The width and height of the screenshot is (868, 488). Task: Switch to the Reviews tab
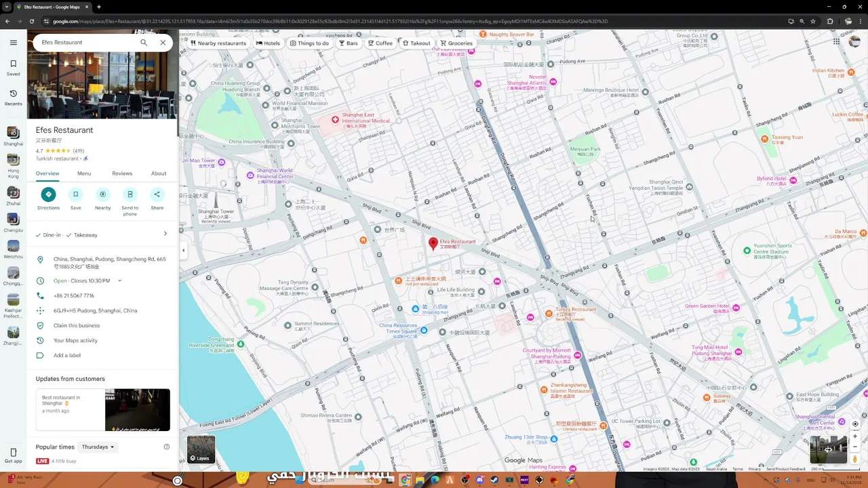pyautogui.click(x=122, y=174)
